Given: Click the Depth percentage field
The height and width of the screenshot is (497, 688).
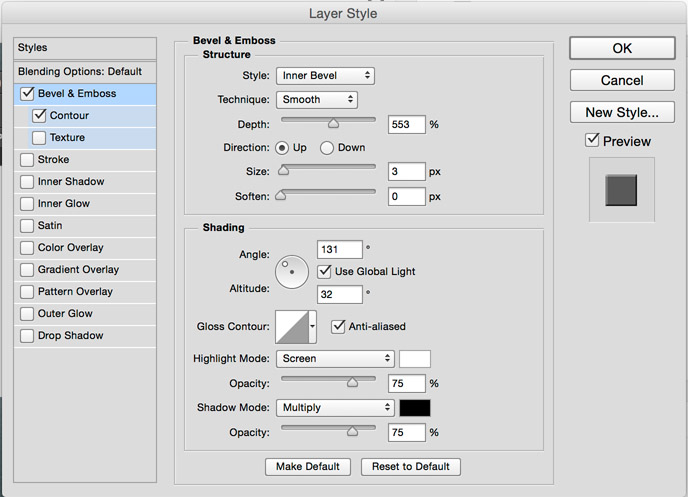Looking at the screenshot, I should click(x=407, y=125).
